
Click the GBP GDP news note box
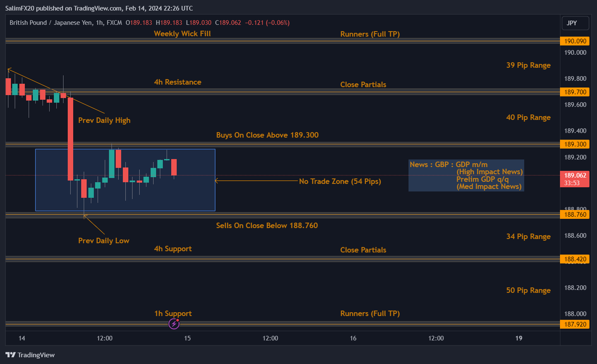(x=466, y=175)
